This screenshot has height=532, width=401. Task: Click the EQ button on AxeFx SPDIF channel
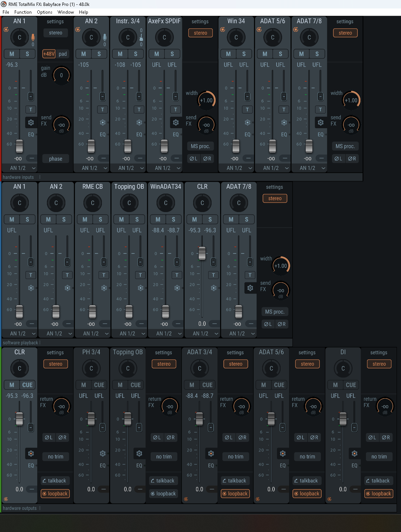176,135
